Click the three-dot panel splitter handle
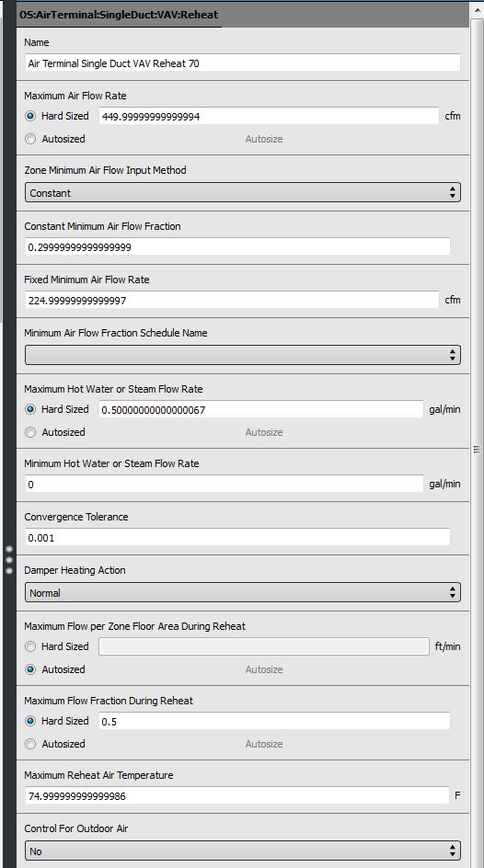This screenshot has height=868, width=484. 9,560
